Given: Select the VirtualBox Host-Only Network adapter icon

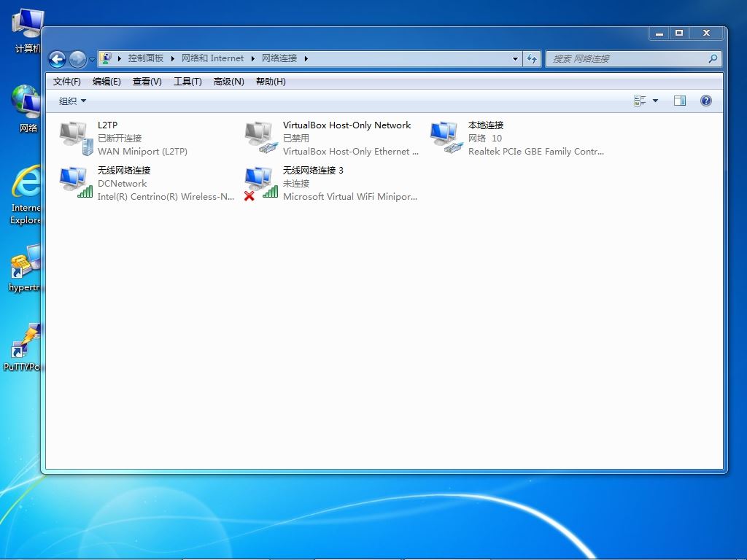Looking at the screenshot, I should pos(261,138).
